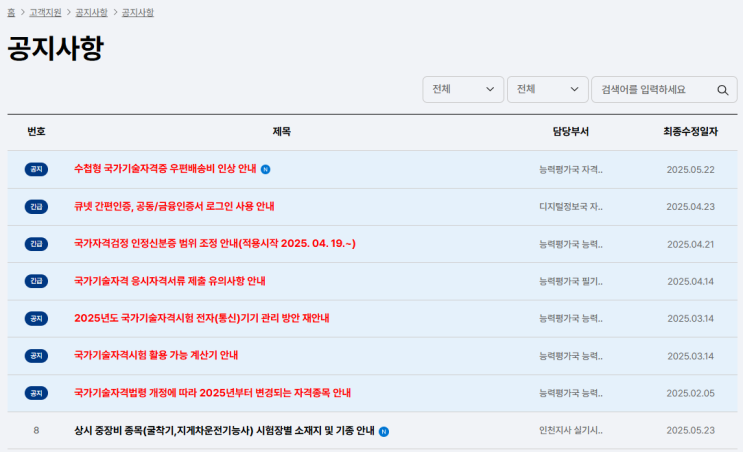Click 공지 badge on 활용 가능 계산기 row

36,356
